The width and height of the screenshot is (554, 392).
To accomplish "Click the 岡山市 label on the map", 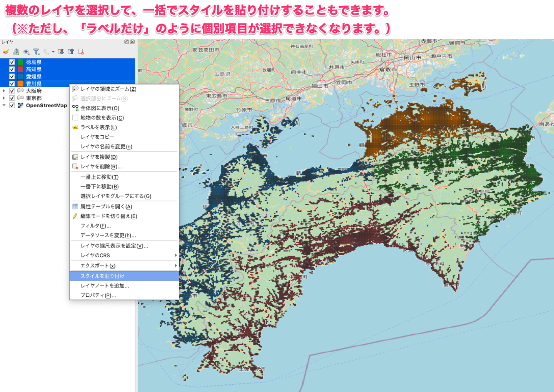I will tap(412, 57).
